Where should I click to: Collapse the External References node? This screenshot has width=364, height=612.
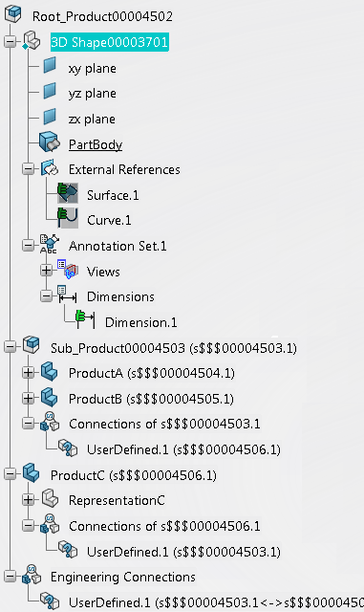pyautogui.click(x=28, y=169)
